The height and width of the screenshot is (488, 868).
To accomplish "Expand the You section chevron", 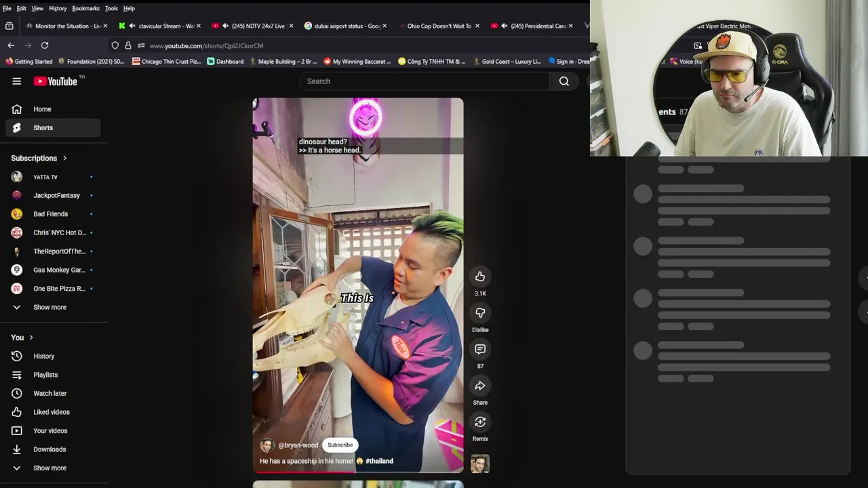I will point(31,338).
